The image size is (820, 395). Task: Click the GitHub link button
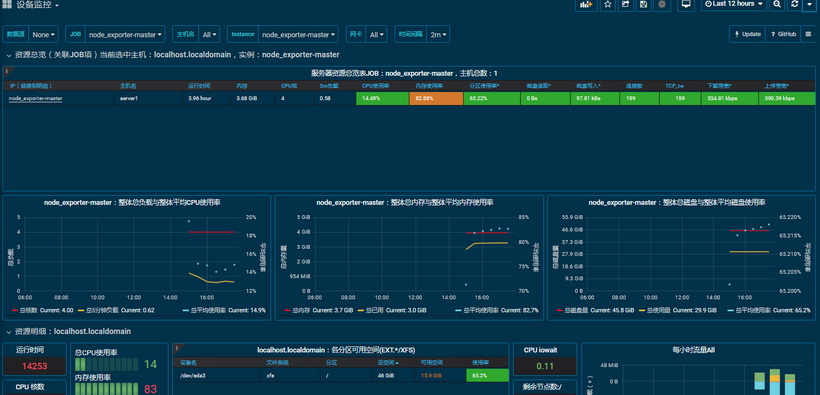(x=783, y=34)
